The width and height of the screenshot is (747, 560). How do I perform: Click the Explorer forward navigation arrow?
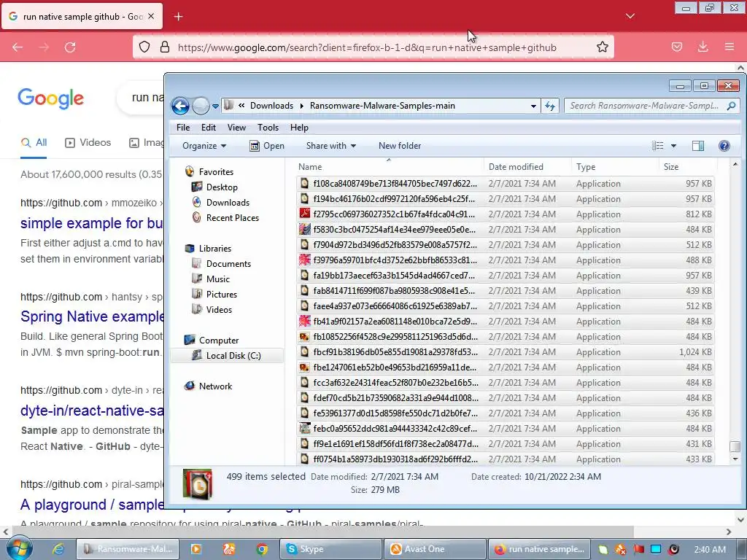[x=201, y=106]
